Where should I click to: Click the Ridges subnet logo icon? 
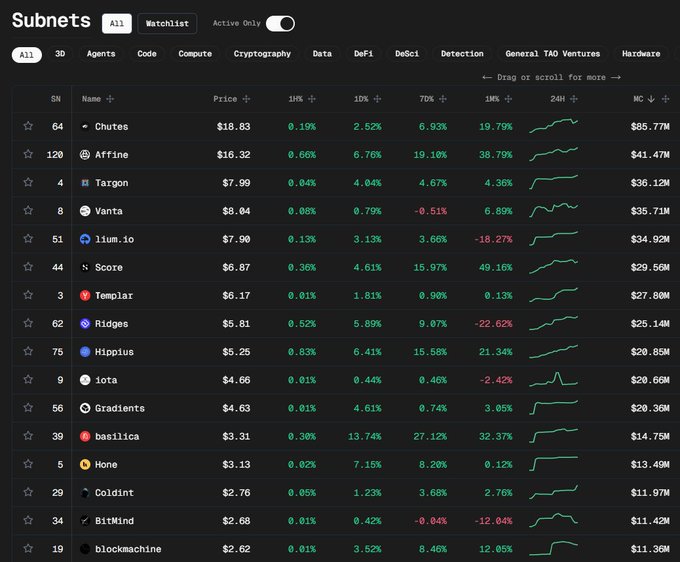pos(85,324)
